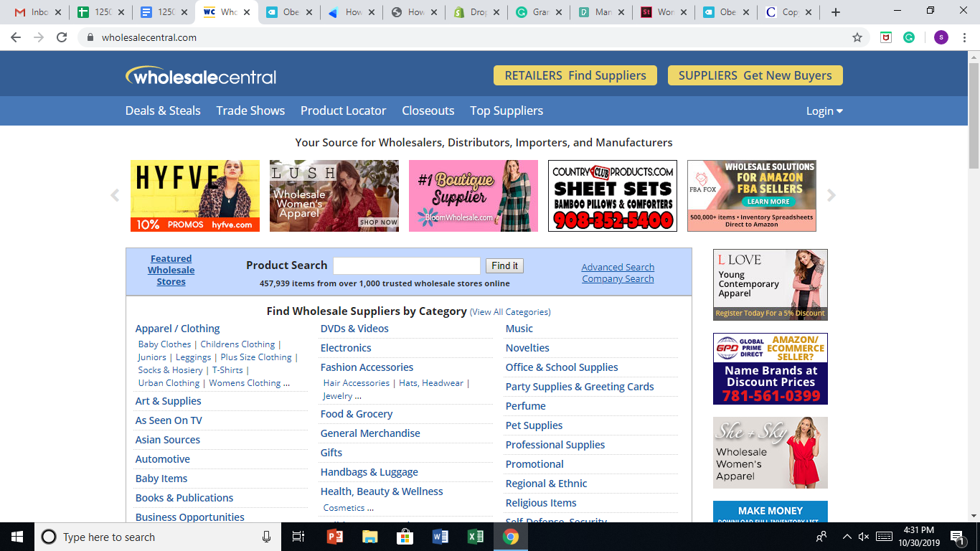This screenshot has height=551, width=980.
Task: Open the As Seen On TV category
Action: tap(169, 420)
